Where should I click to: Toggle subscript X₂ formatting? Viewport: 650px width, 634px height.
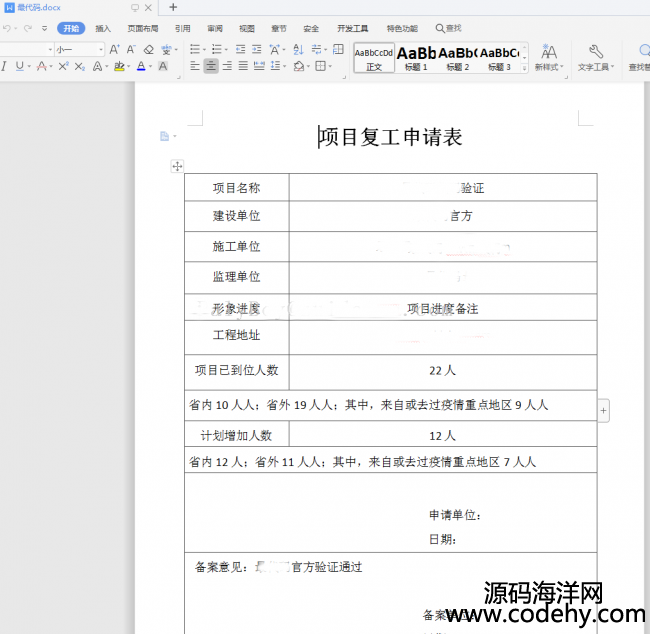[80, 66]
